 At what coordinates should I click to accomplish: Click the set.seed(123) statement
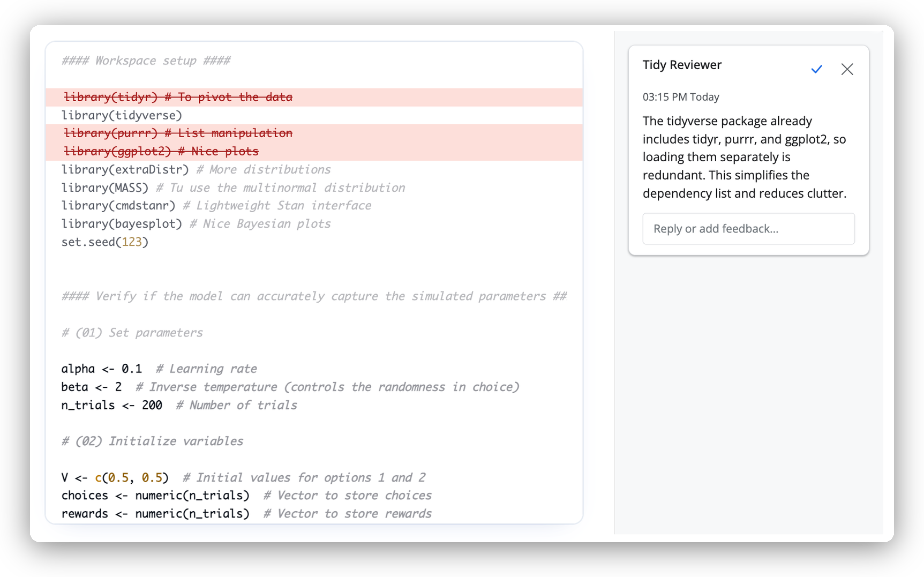click(104, 242)
